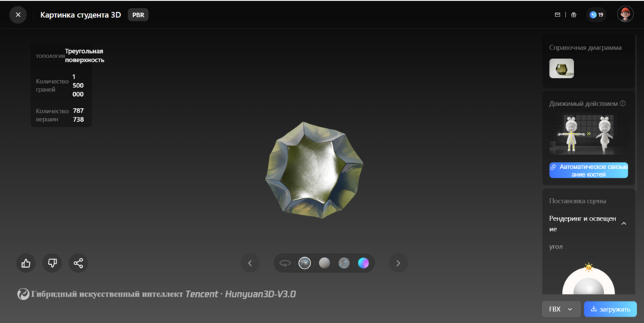Go to the next model
Viewport: 644px width, 323px height.
[398, 263]
